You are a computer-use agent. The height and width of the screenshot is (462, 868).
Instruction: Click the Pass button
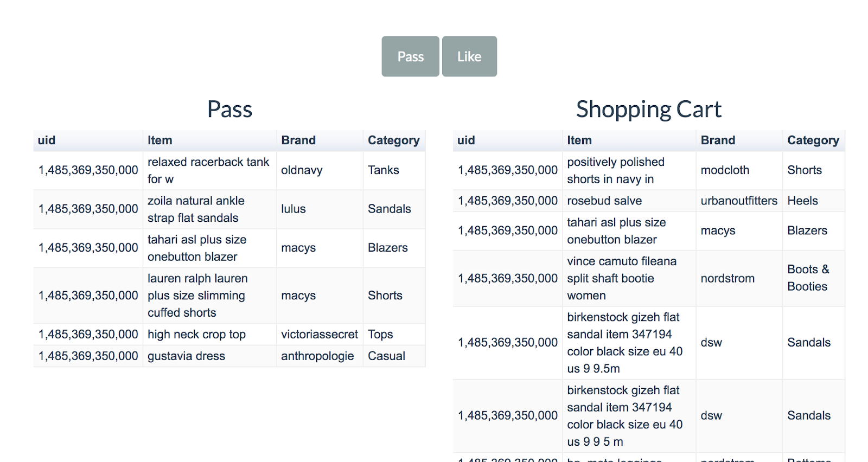[410, 56]
